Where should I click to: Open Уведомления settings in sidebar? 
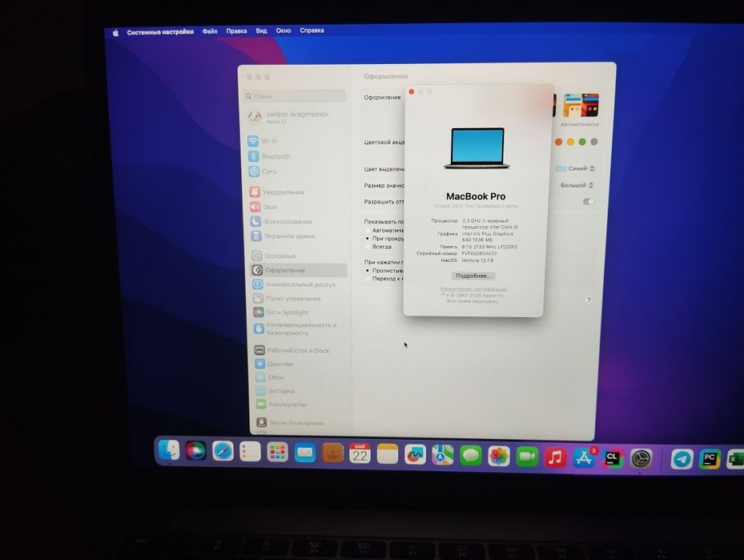277,192
